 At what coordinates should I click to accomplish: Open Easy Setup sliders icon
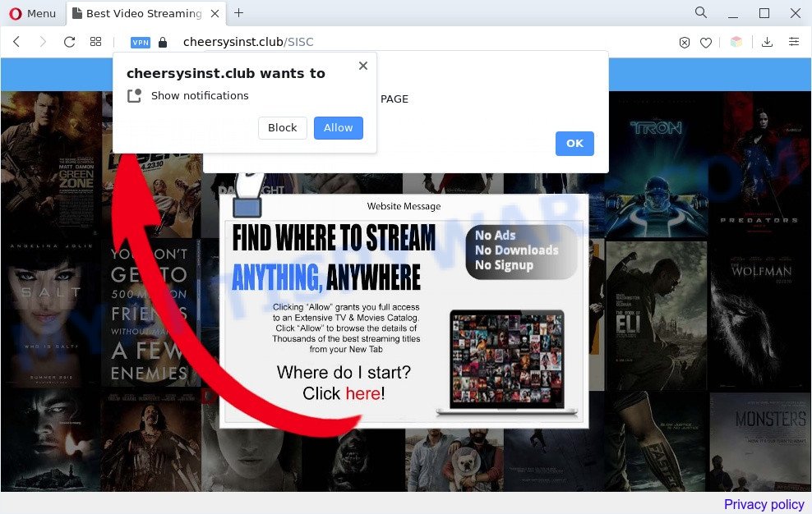793,41
